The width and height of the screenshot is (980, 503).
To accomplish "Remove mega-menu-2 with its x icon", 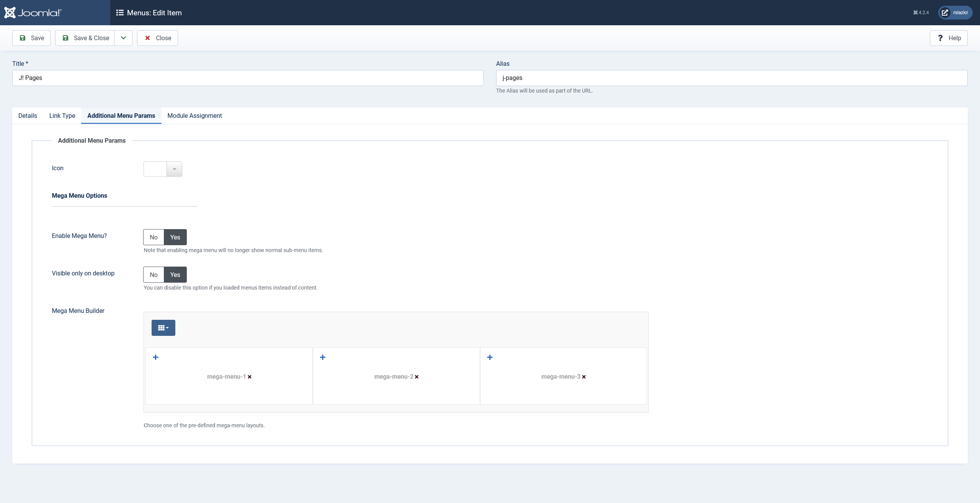I will (417, 377).
